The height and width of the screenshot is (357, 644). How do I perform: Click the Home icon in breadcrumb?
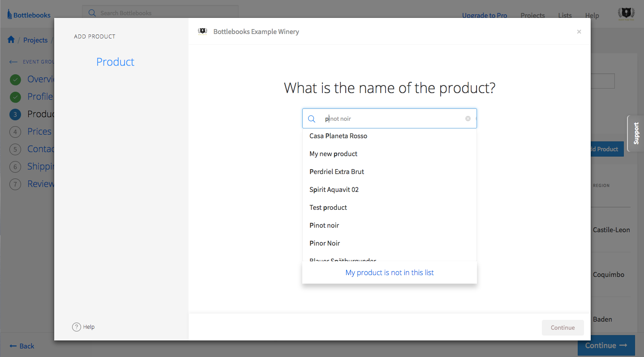pyautogui.click(x=11, y=40)
